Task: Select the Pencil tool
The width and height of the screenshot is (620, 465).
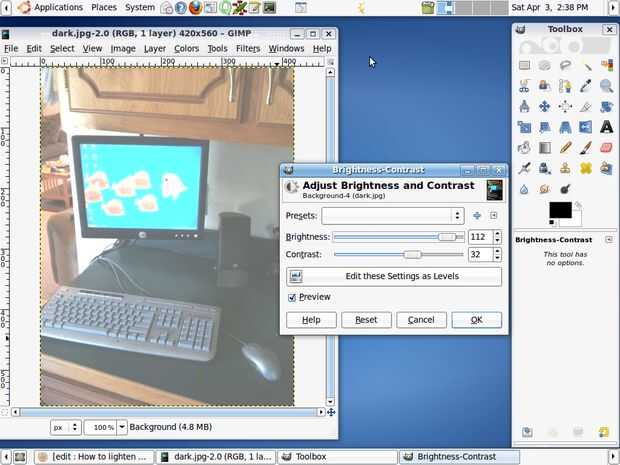Action: point(565,148)
